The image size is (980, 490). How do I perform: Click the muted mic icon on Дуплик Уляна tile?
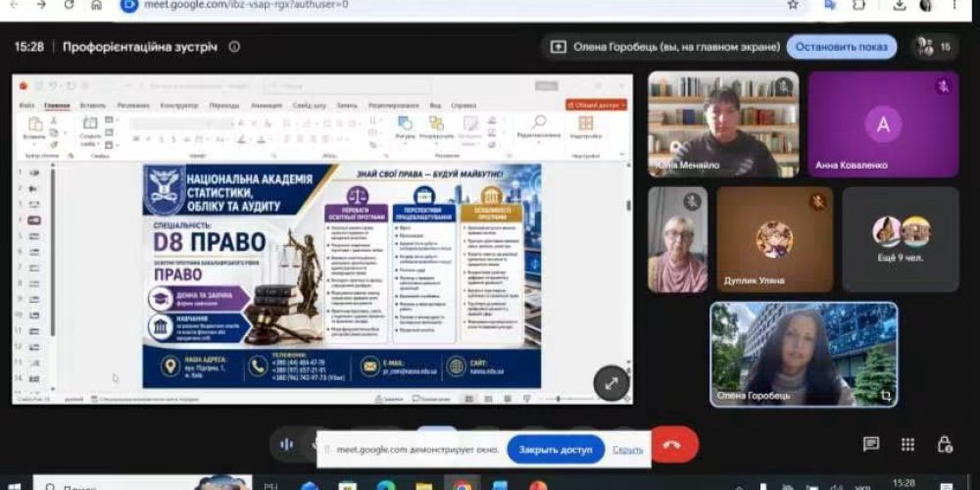tap(818, 202)
